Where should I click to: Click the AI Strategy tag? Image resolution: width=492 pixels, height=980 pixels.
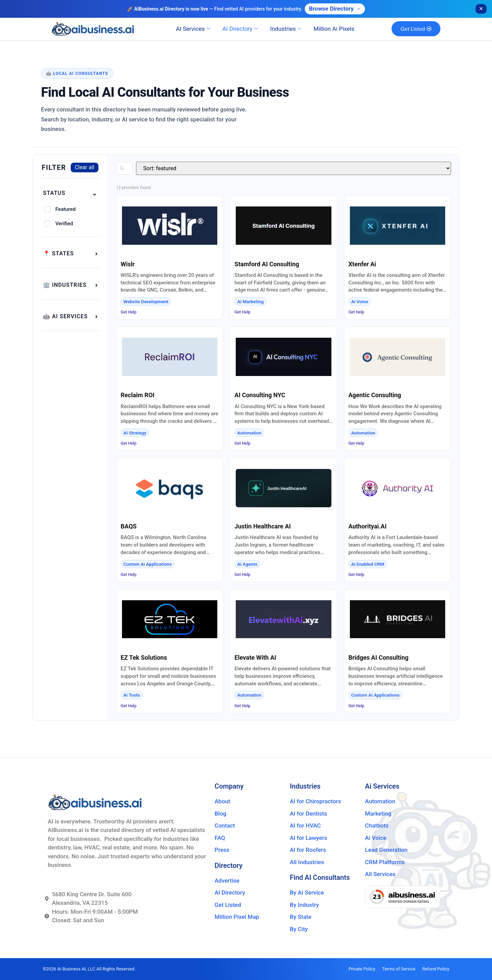tap(135, 433)
